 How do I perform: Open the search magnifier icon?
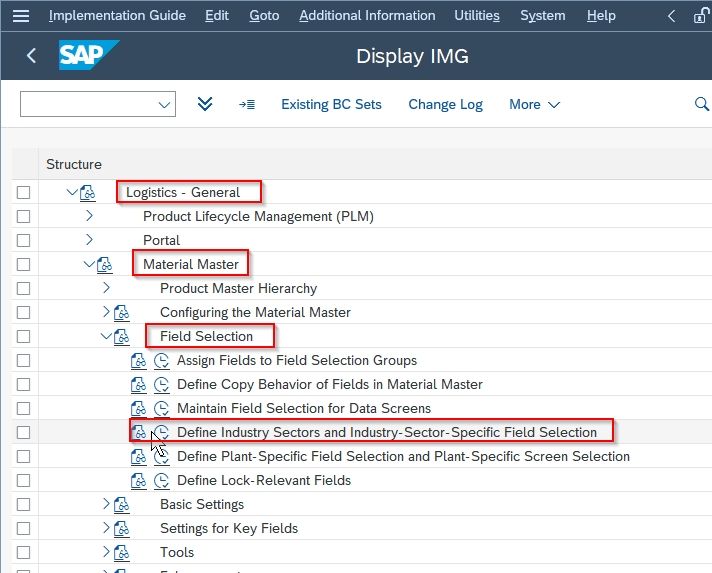click(702, 104)
